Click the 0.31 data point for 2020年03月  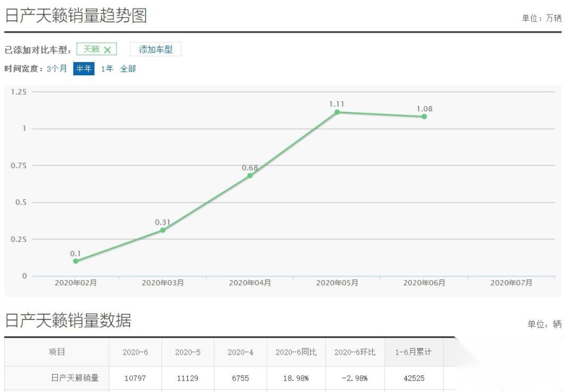tap(163, 230)
